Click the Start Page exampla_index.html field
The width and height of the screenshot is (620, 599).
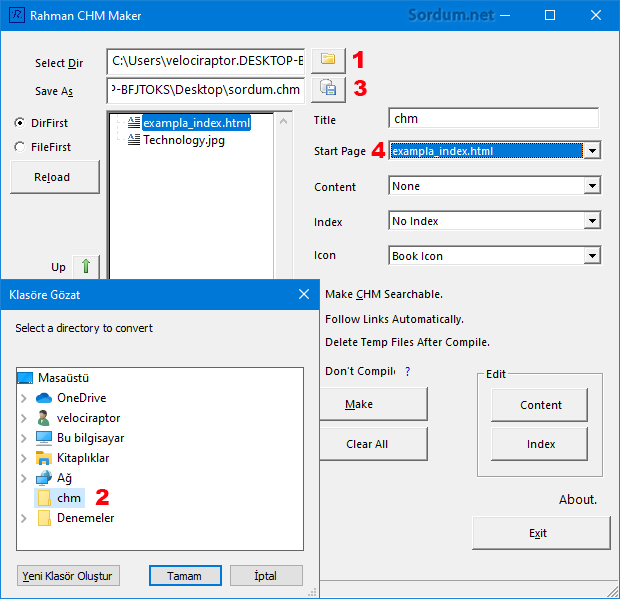point(486,151)
